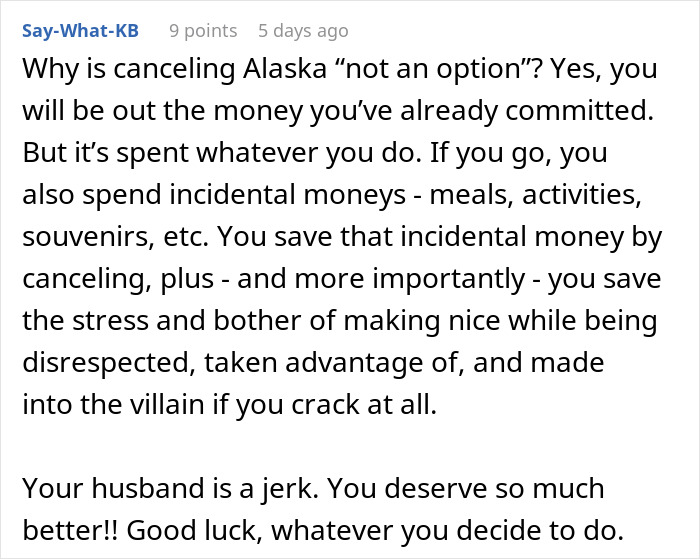
Task: Click the line starting 'will be out the money'
Action: coord(338,111)
